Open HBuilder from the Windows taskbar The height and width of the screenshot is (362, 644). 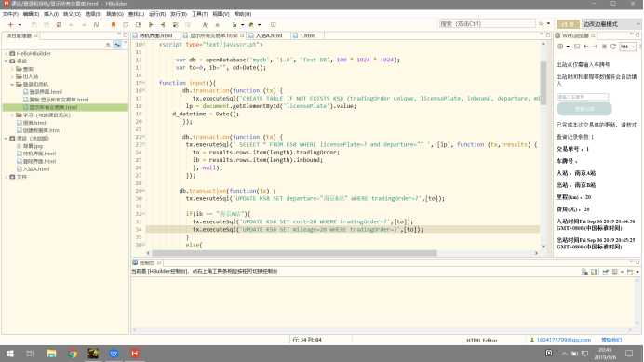(135, 354)
